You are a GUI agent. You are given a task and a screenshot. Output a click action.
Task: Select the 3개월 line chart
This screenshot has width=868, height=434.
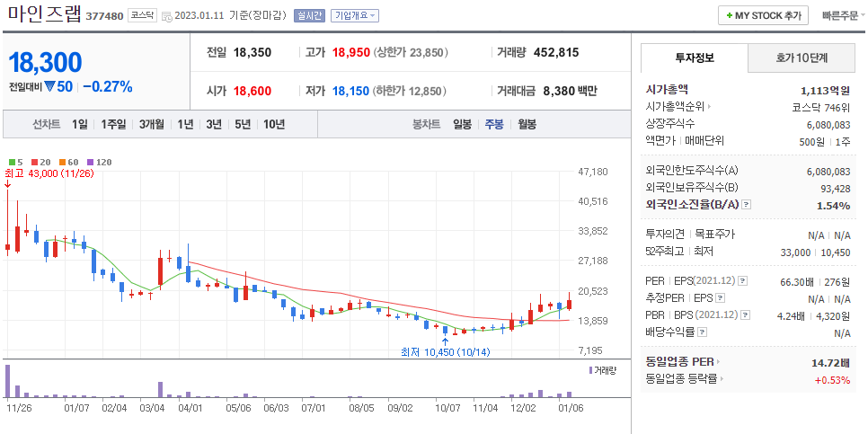coord(151,124)
